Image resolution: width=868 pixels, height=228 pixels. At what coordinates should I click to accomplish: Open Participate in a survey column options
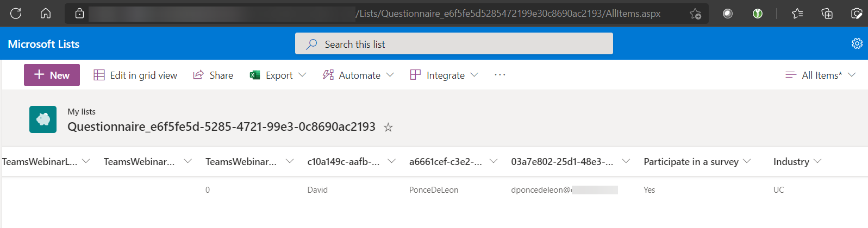tap(697, 161)
